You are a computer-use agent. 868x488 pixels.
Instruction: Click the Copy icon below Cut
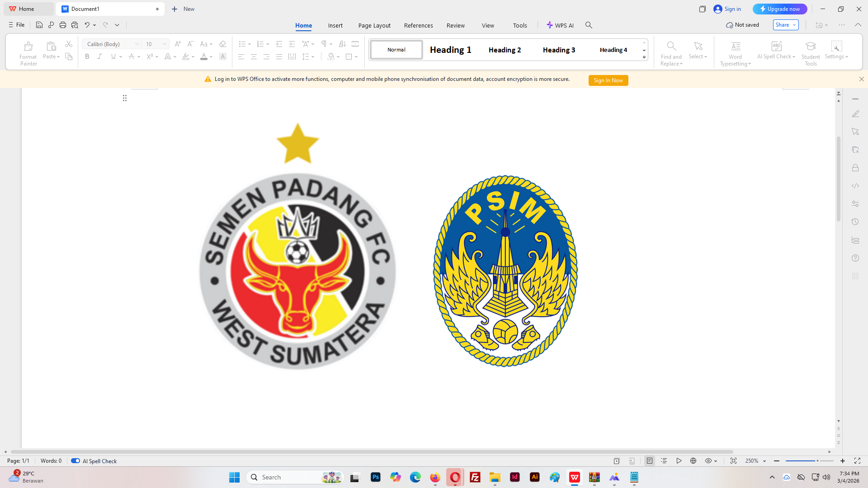[x=69, y=56]
